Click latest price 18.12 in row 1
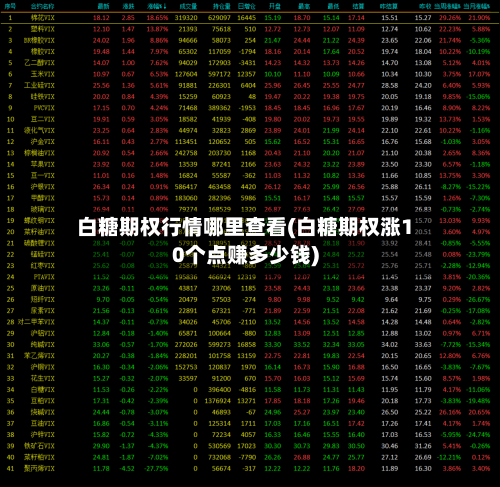Viewport: 500px width, 487px height. (101, 18)
